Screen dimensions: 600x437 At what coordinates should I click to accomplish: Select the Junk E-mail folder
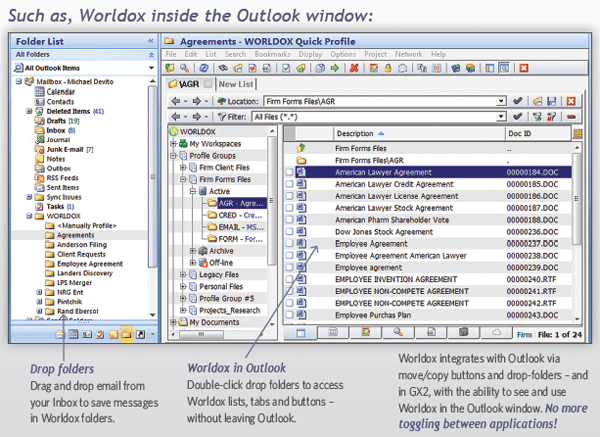[x=65, y=149]
